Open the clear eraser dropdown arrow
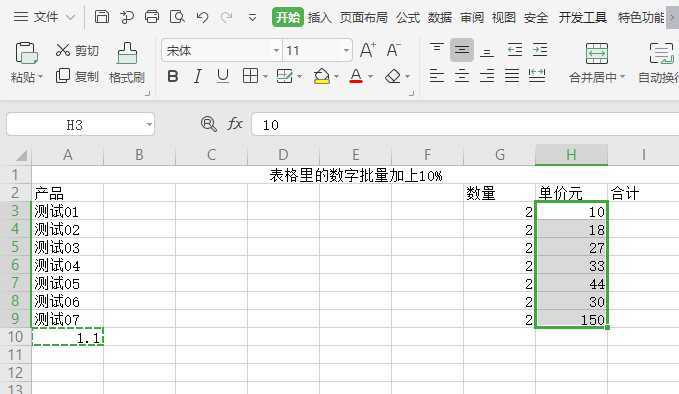The image size is (679, 394). coord(407,77)
